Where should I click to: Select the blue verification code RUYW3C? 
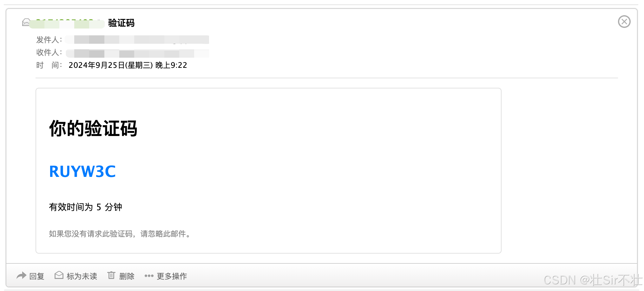pos(82,171)
